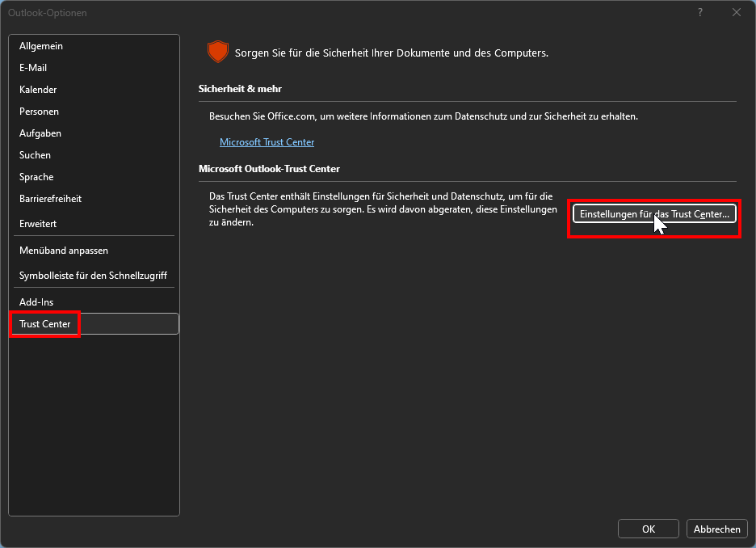This screenshot has height=548, width=756.
Task: Select the Allgemein category
Action: pos(41,46)
